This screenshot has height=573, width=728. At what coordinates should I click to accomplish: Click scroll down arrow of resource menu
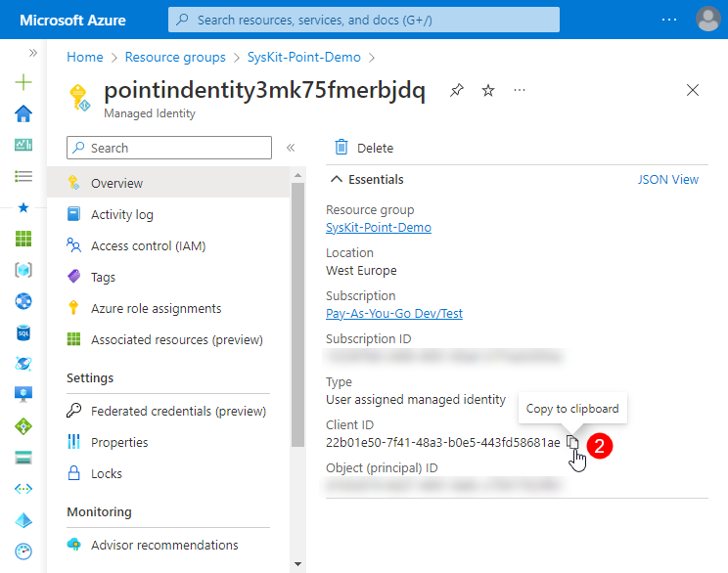pos(298,564)
